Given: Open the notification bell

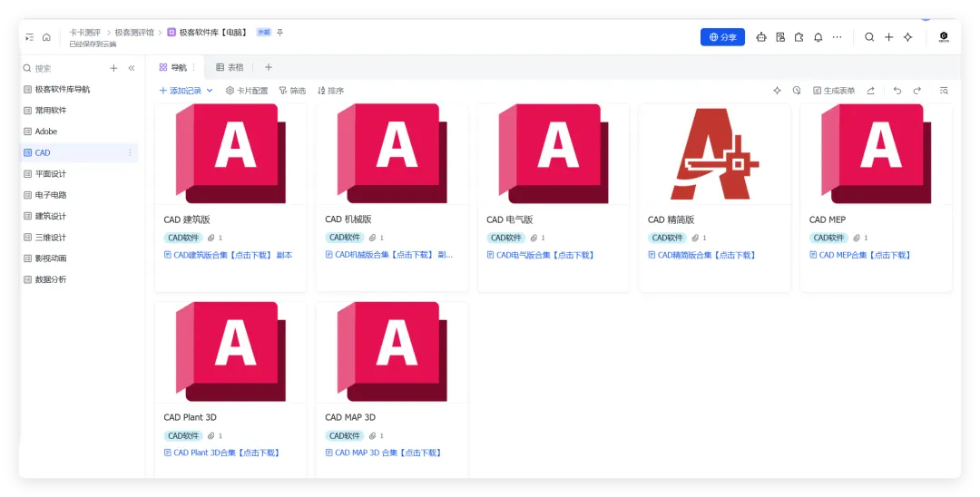Looking at the screenshot, I should 818,37.
